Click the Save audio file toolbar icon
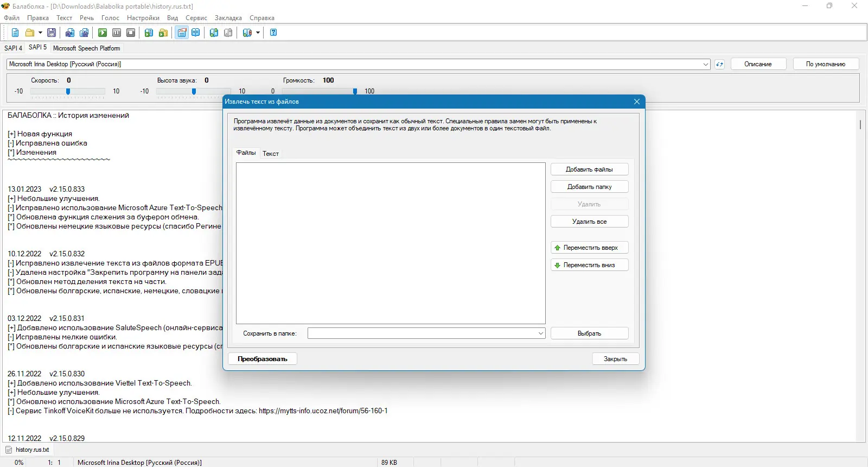 pos(70,33)
